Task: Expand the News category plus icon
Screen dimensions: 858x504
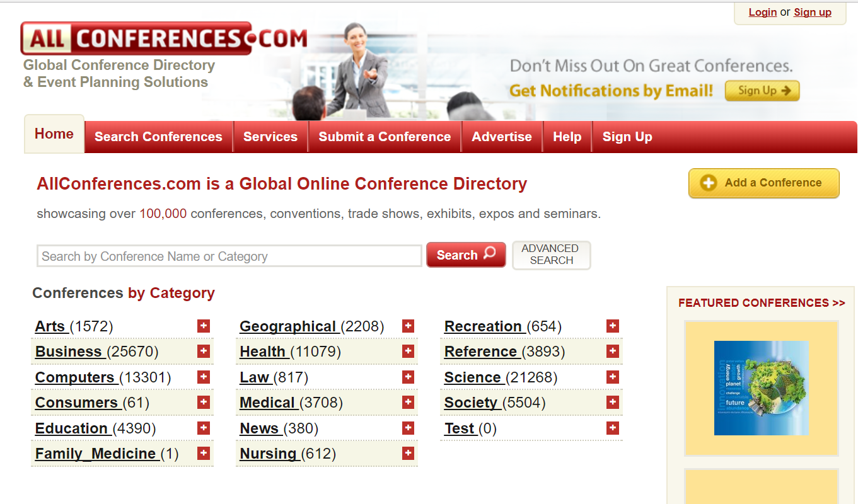Action: pyautogui.click(x=409, y=428)
